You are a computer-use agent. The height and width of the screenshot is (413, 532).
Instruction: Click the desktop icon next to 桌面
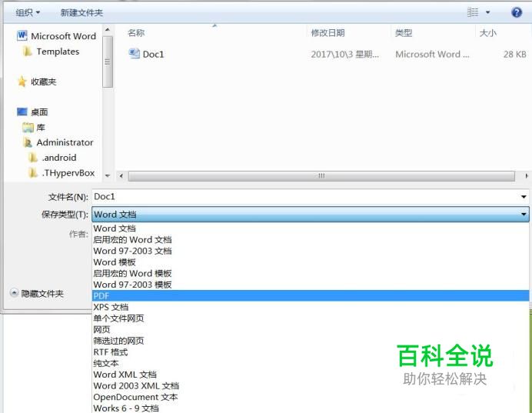[x=22, y=112]
